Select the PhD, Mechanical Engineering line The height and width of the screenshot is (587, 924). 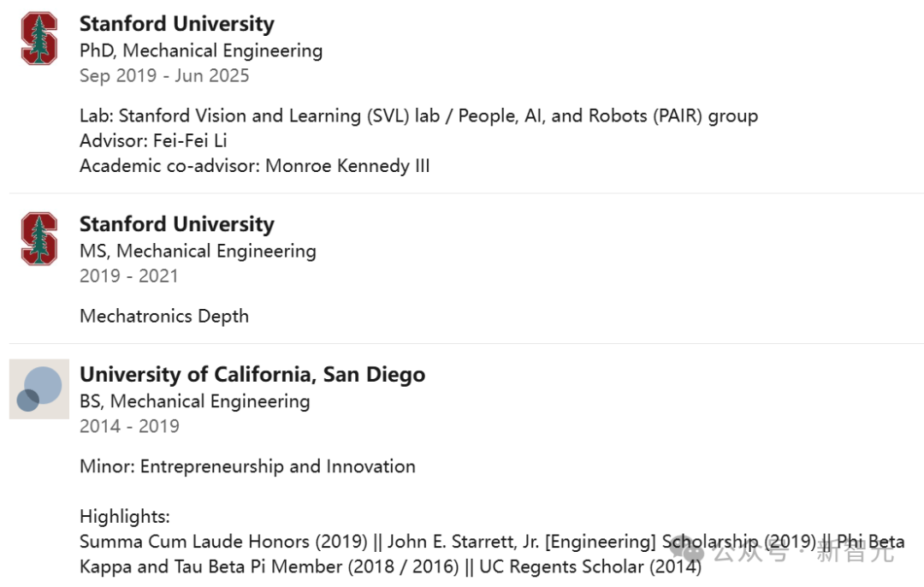(201, 51)
